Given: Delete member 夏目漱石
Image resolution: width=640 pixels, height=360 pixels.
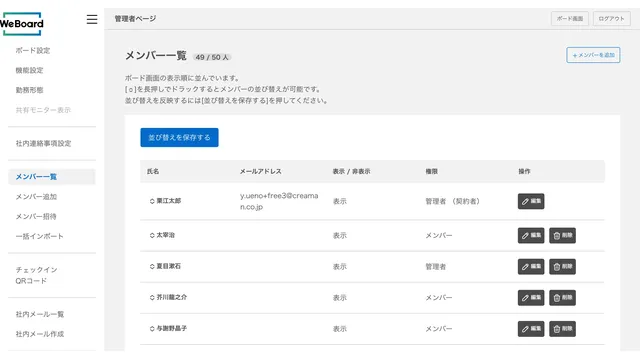Looking at the screenshot, I should coord(562,267).
